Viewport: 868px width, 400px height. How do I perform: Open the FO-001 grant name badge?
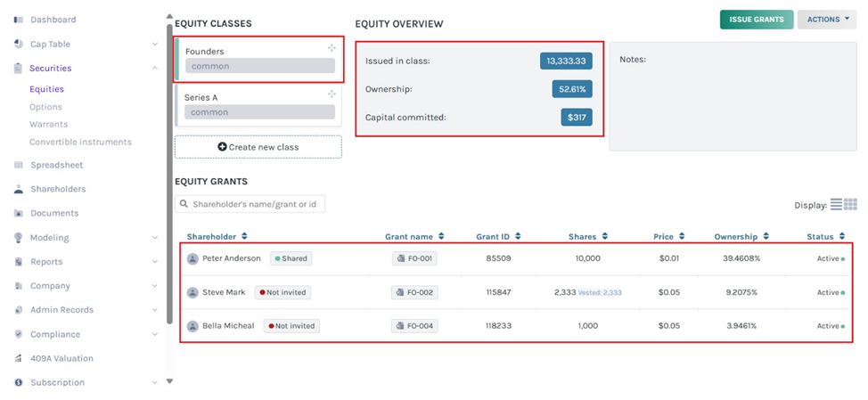(414, 258)
